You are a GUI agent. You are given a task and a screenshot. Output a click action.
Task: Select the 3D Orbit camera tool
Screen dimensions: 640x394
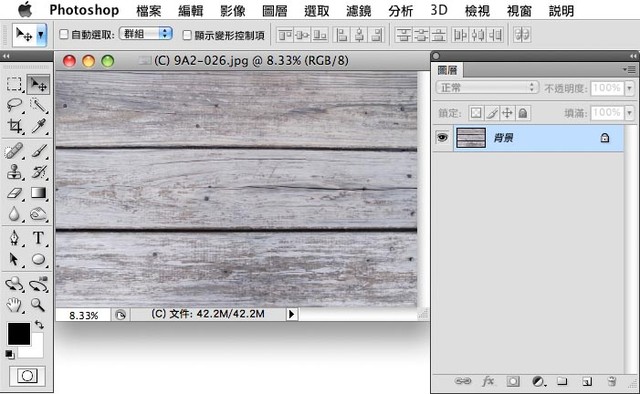click(38, 284)
